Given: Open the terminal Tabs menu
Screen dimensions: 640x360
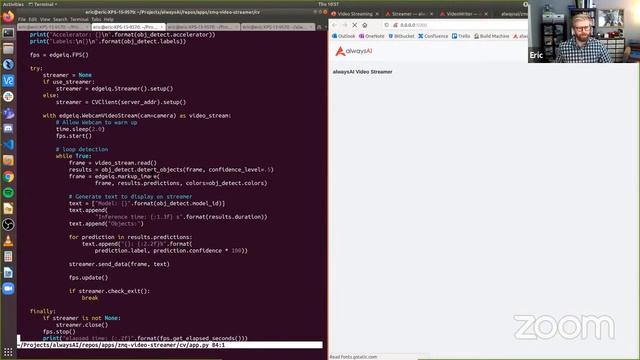Looking at the screenshot, I should tap(96, 19).
